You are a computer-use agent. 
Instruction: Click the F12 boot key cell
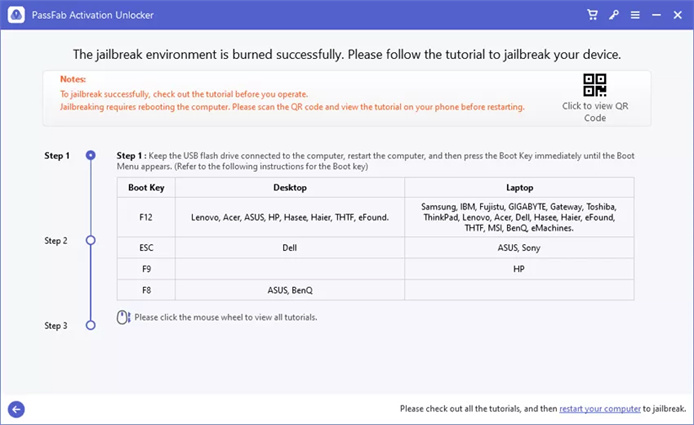(145, 216)
